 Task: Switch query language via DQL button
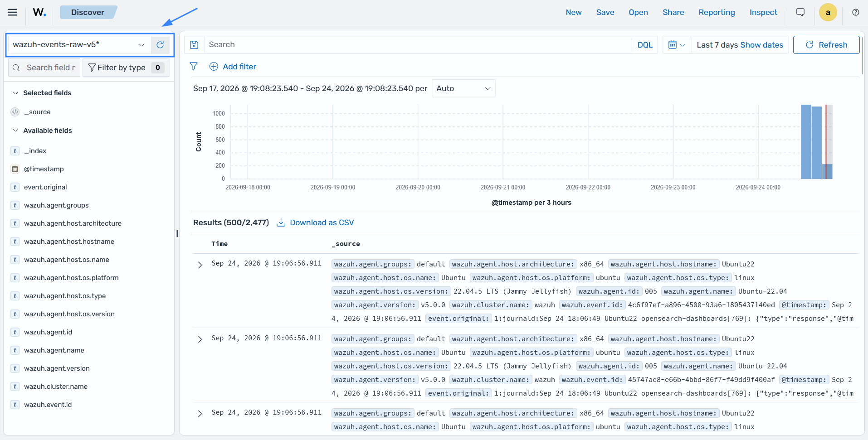click(x=645, y=45)
